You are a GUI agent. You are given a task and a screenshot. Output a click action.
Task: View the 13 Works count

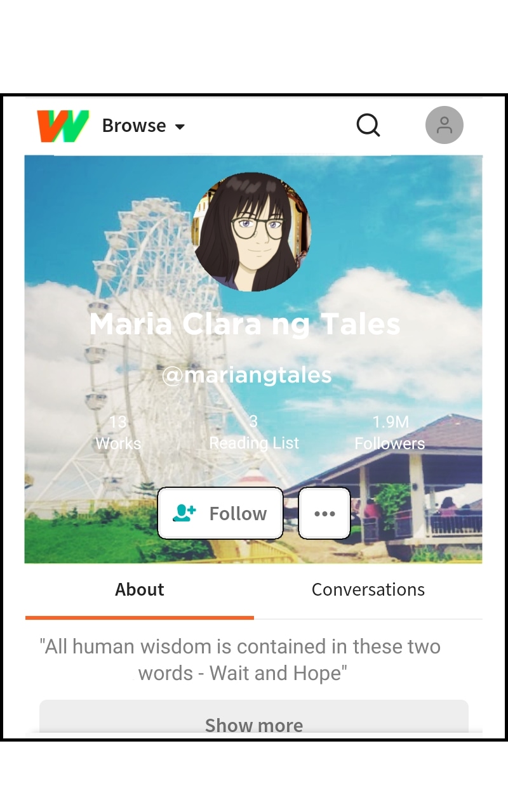[118, 433]
